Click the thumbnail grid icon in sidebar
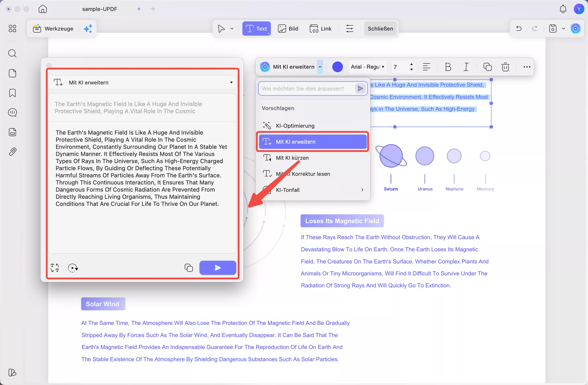This screenshot has height=385, width=588. [12, 29]
